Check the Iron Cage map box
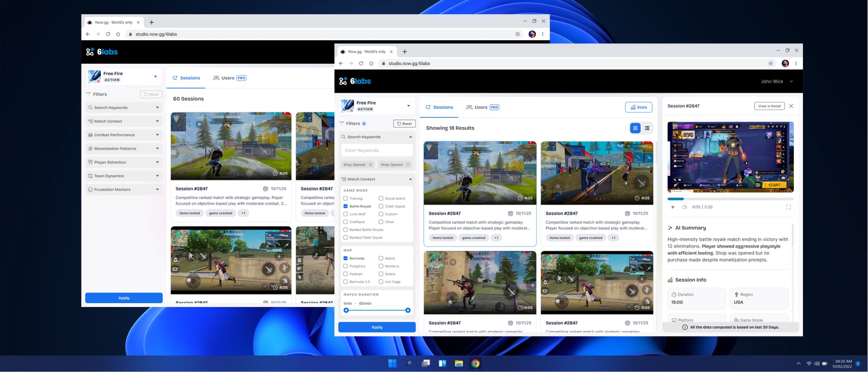This screenshot has height=372, width=868. click(x=381, y=282)
